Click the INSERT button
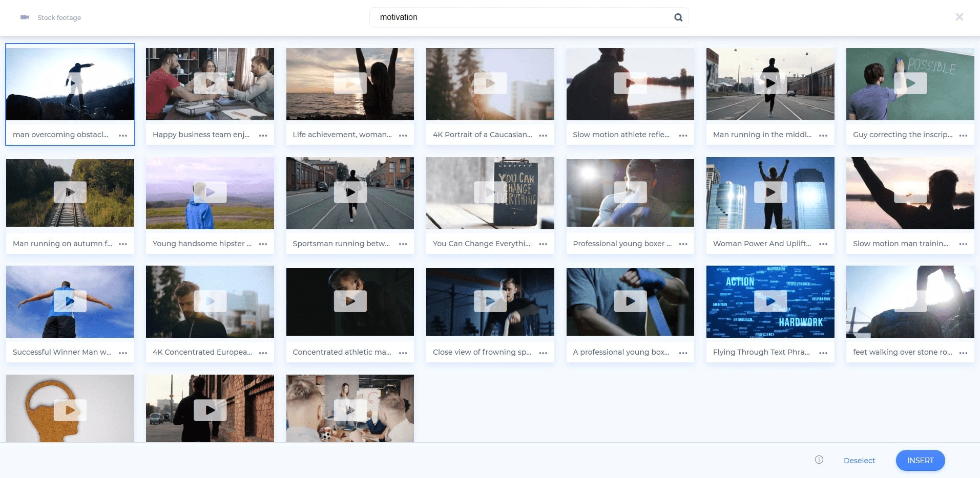 pos(920,460)
